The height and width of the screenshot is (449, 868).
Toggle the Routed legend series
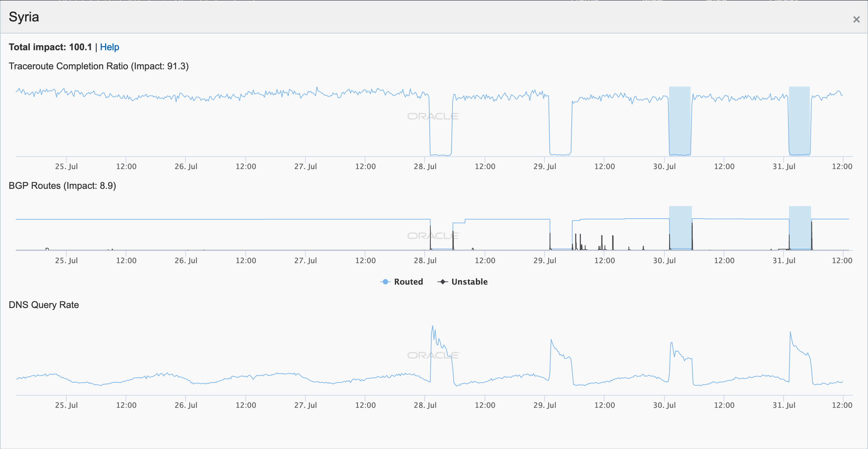pyautogui.click(x=408, y=282)
